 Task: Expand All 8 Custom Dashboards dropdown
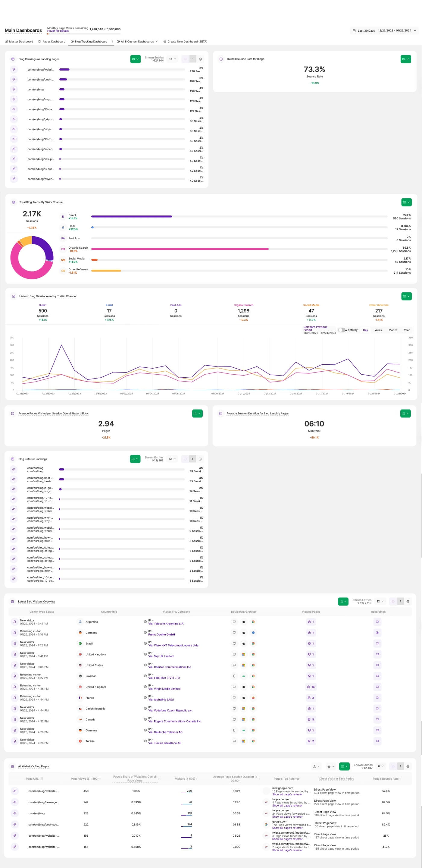point(137,42)
